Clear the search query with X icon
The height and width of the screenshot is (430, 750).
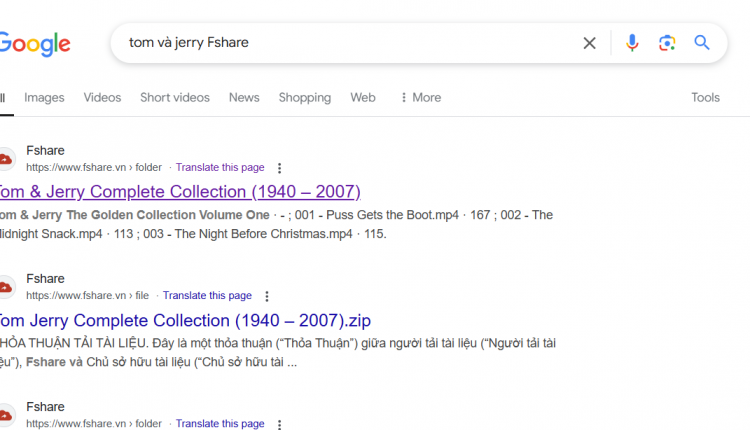click(x=589, y=43)
